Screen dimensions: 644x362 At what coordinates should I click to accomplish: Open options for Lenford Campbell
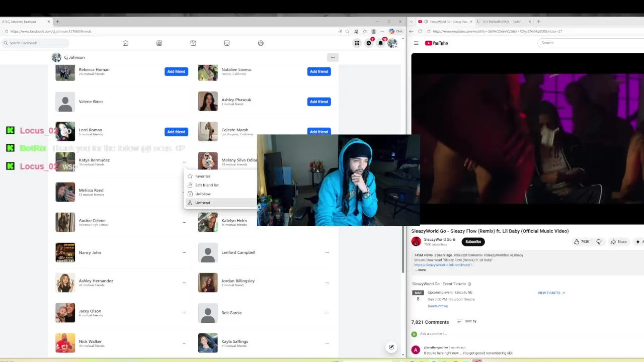pos(327,252)
